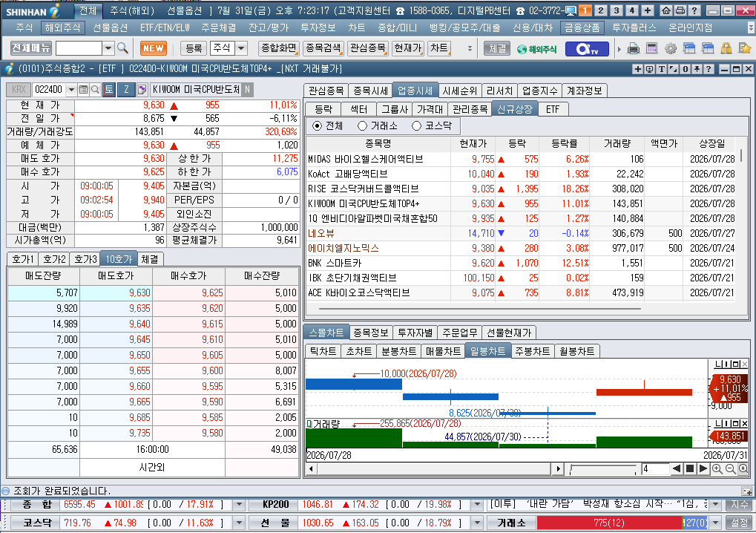Image resolution: width=756 pixels, height=533 pixels.
Task: Zoom out on the daily chart
Action: pos(730,468)
